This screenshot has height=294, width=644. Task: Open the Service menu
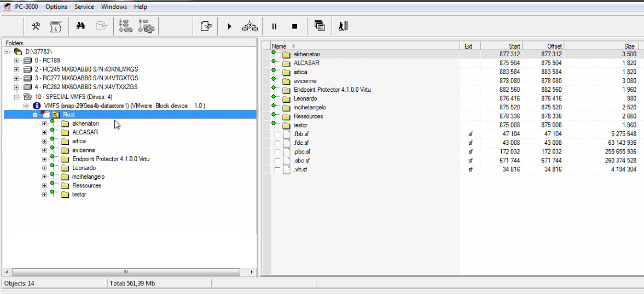point(84,7)
